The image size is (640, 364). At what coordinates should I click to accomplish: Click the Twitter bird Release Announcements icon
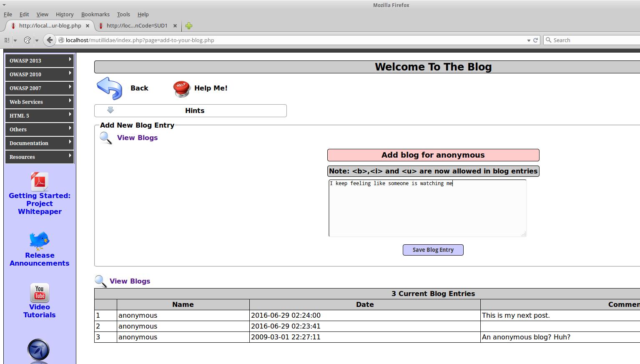click(x=40, y=241)
